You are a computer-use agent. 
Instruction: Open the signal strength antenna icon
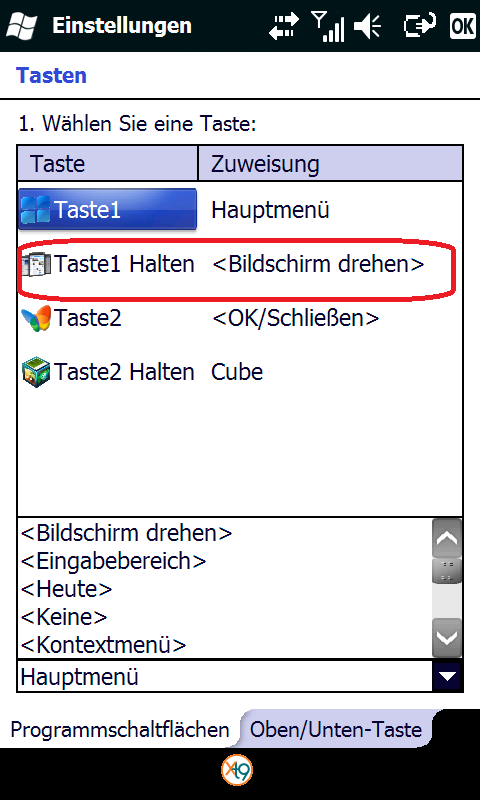pos(328,26)
